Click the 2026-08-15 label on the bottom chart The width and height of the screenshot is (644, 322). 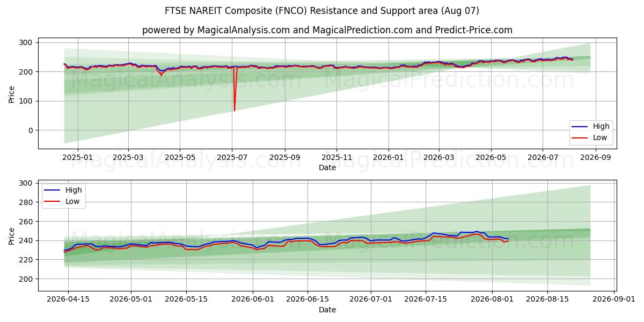click(548, 301)
